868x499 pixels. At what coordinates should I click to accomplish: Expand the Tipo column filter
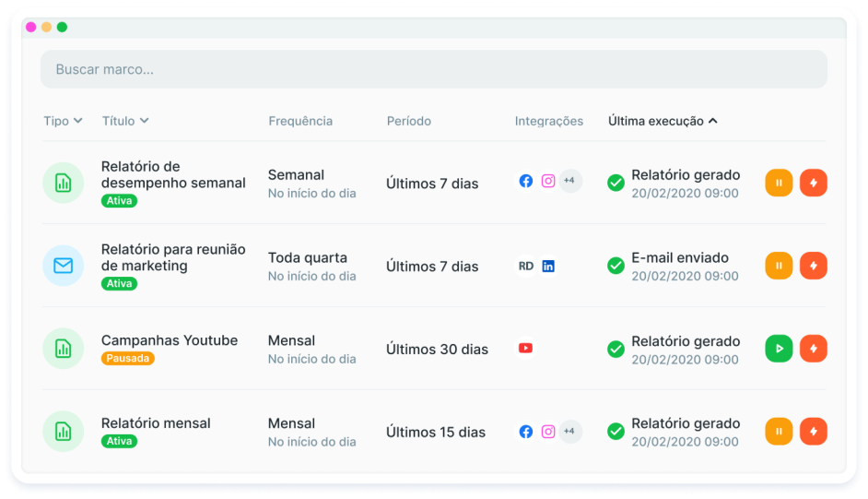(63, 121)
